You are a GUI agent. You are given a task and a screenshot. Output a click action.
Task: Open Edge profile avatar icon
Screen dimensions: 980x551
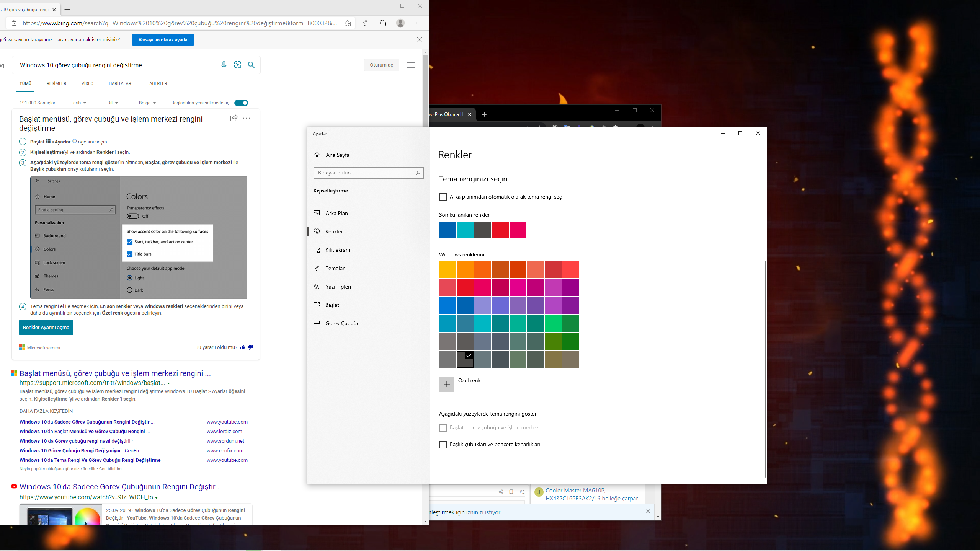coord(400,23)
